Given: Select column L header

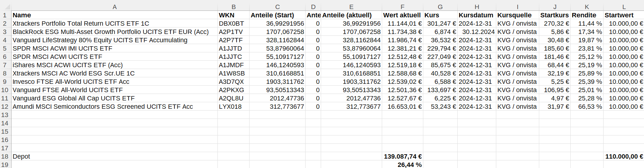Looking at the screenshot, I should 624,7.
